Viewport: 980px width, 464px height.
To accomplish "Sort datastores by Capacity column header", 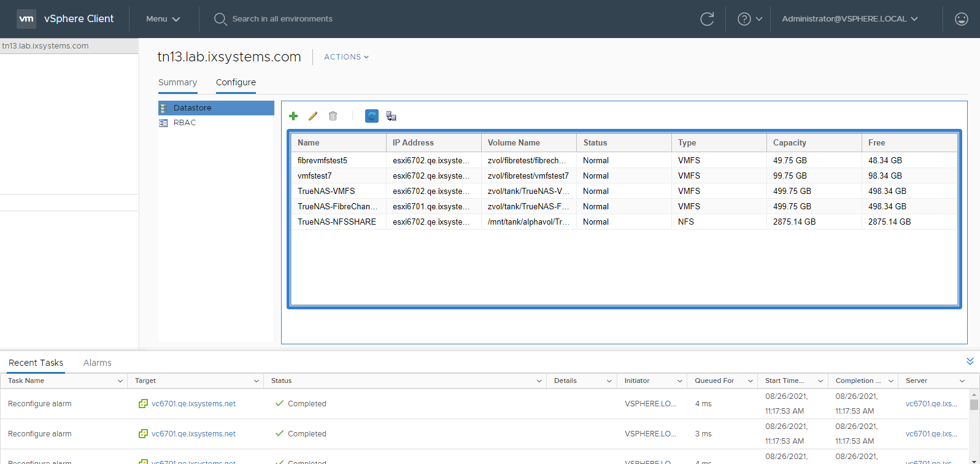I will click(x=789, y=142).
